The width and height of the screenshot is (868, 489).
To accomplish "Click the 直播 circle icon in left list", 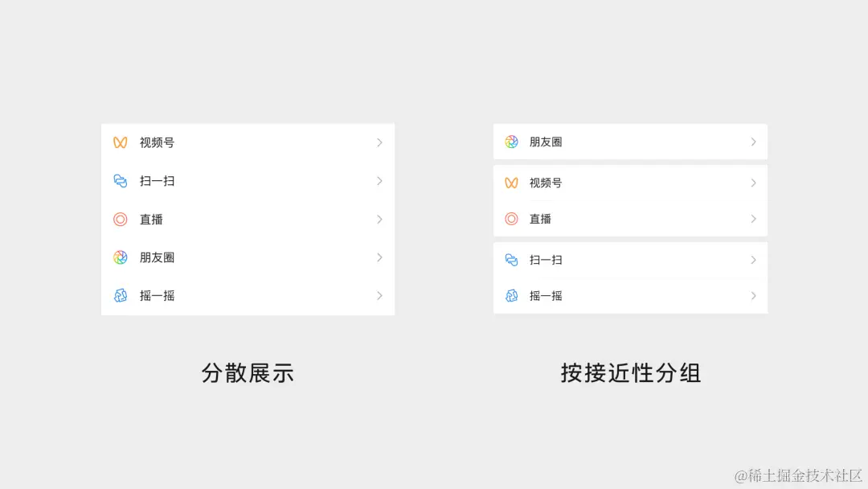I will click(x=120, y=220).
